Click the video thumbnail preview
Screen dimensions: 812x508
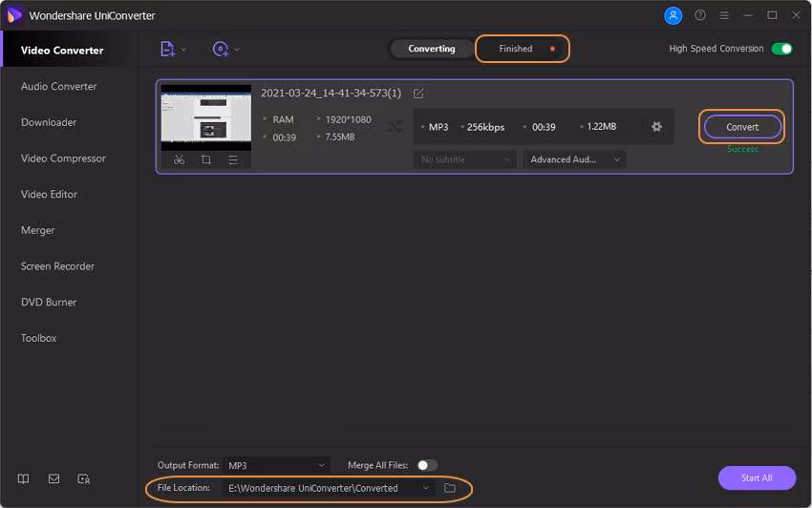(206, 117)
